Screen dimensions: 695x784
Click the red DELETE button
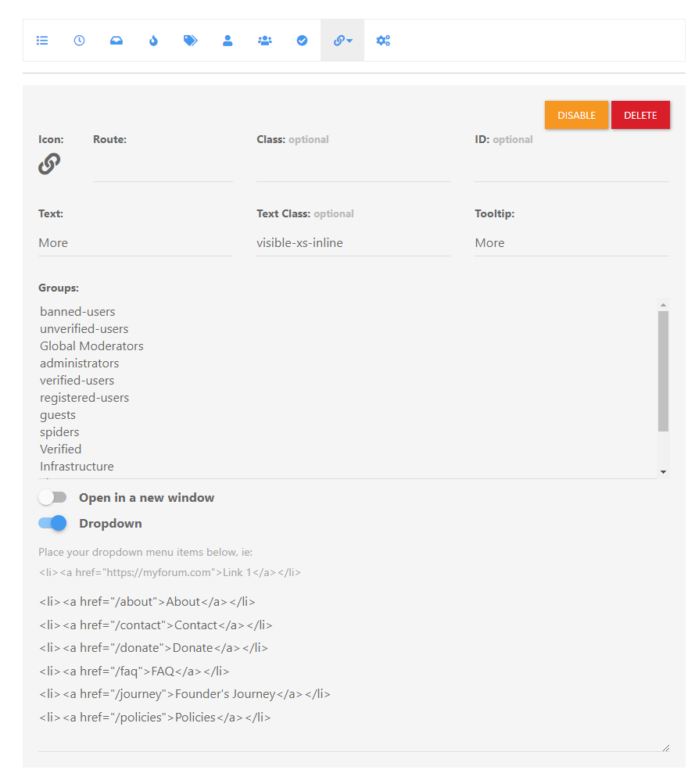click(640, 115)
